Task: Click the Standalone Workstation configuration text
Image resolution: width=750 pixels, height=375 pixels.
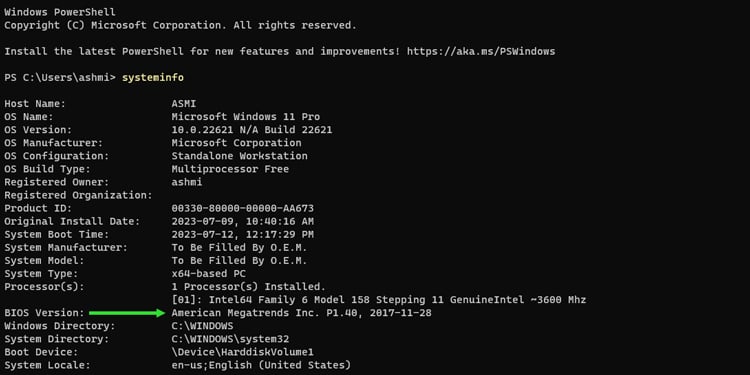Action: tap(239, 156)
